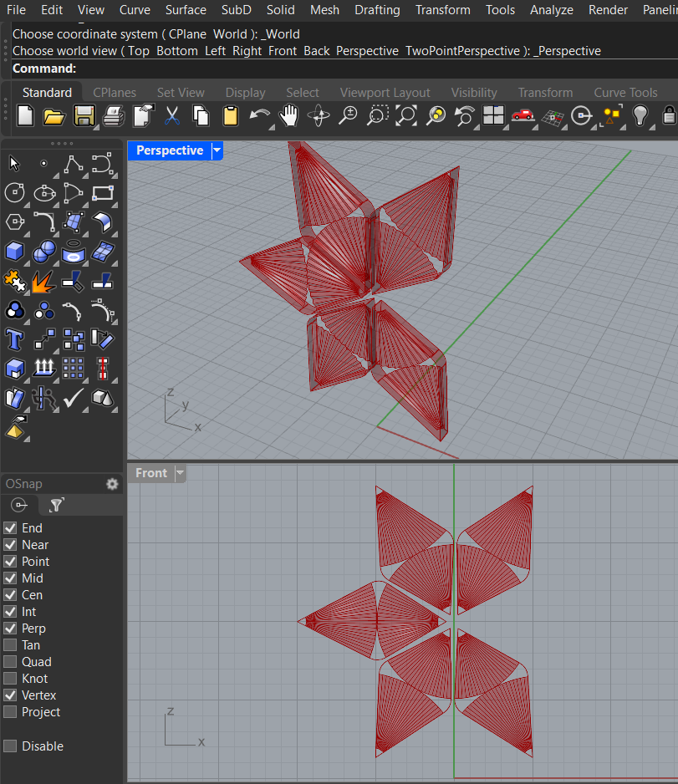This screenshot has height=784, width=678.
Task: Switch to the Curve Tools toolbar tab
Action: pyautogui.click(x=625, y=93)
